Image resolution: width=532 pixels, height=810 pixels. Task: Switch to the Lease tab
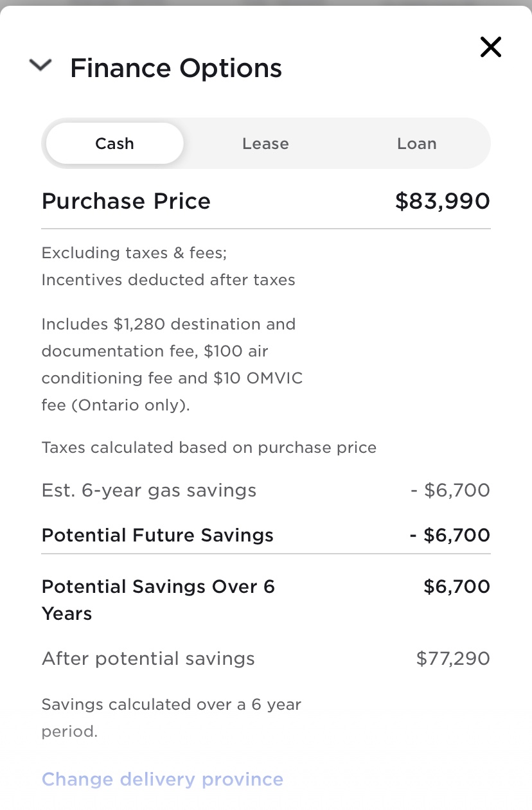point(265,143)
